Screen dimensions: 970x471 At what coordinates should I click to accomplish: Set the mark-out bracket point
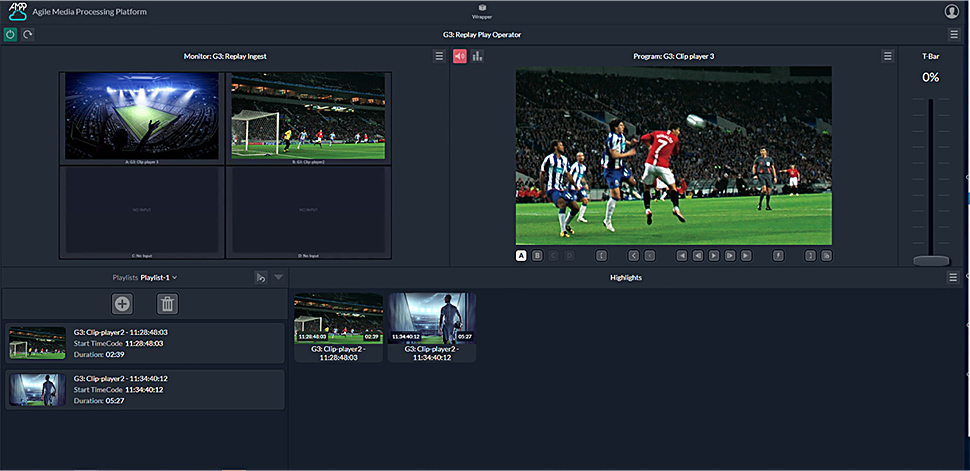(810, 255)
